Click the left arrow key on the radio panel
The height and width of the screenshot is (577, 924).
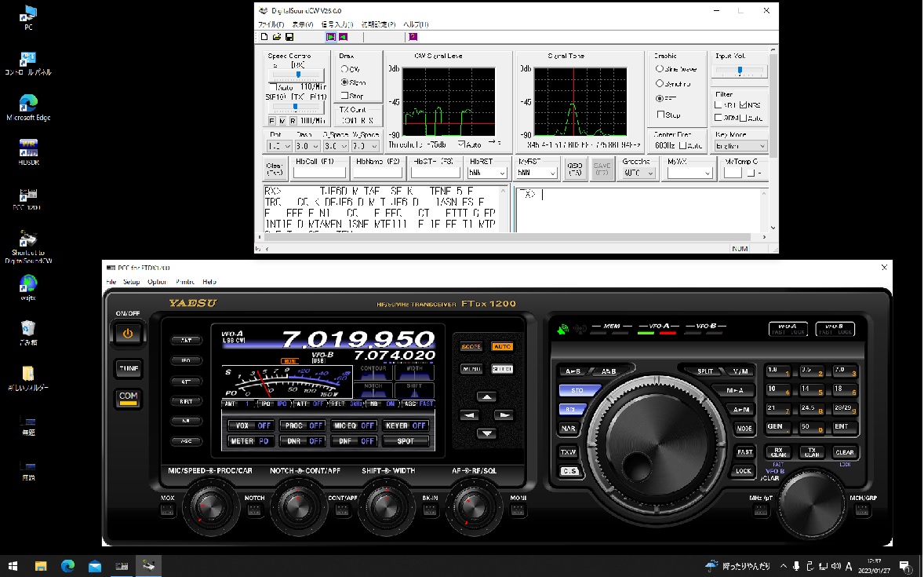pyautogui.click(x=469, y=415)
